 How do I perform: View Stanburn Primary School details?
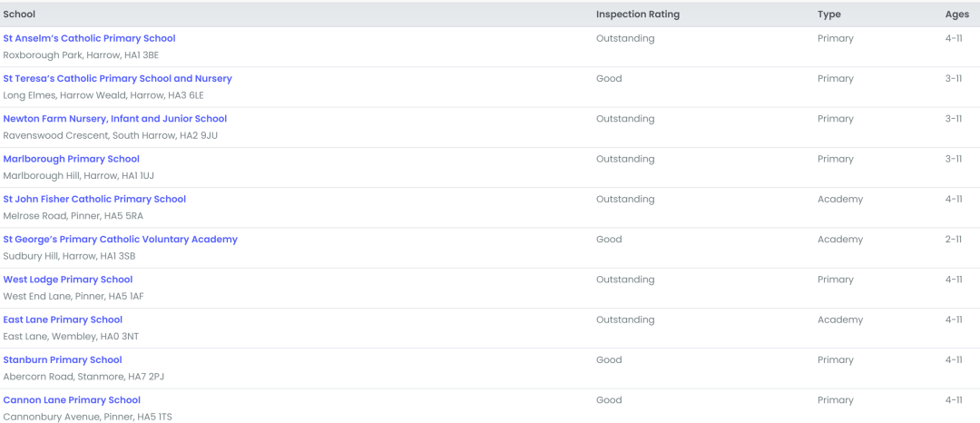click(62, 360)
